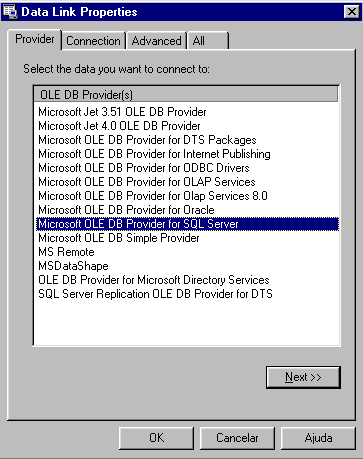Select the All tab
Image resolution: width=363 pixels, height=459 pixels.
(x=208, y=41)
